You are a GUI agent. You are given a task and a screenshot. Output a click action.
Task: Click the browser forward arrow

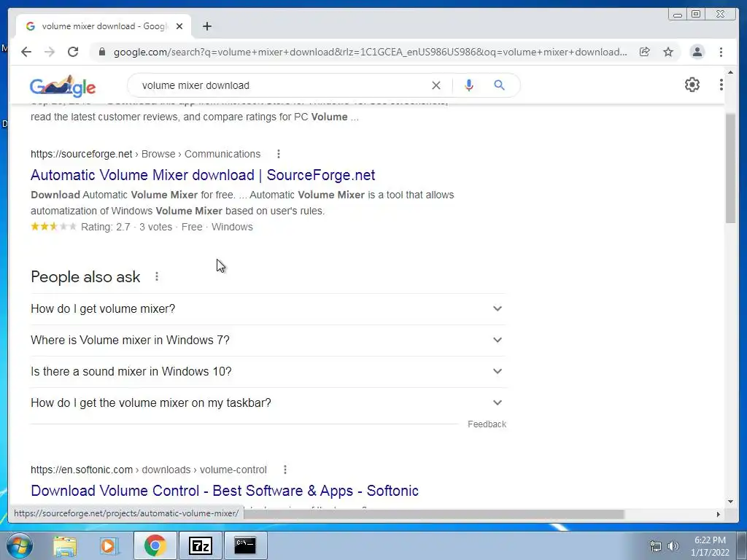[50, 52]
